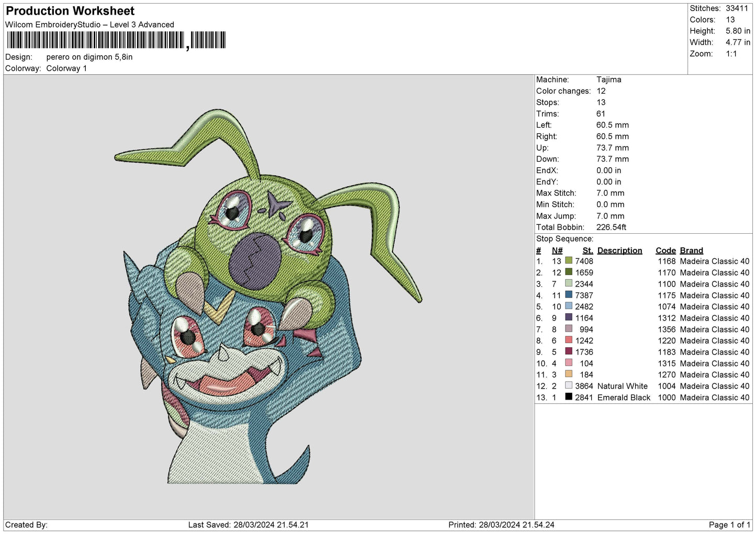Click the tan swatch for thread 1270
The height and width of the screenshot is (534, 756).
569,374
